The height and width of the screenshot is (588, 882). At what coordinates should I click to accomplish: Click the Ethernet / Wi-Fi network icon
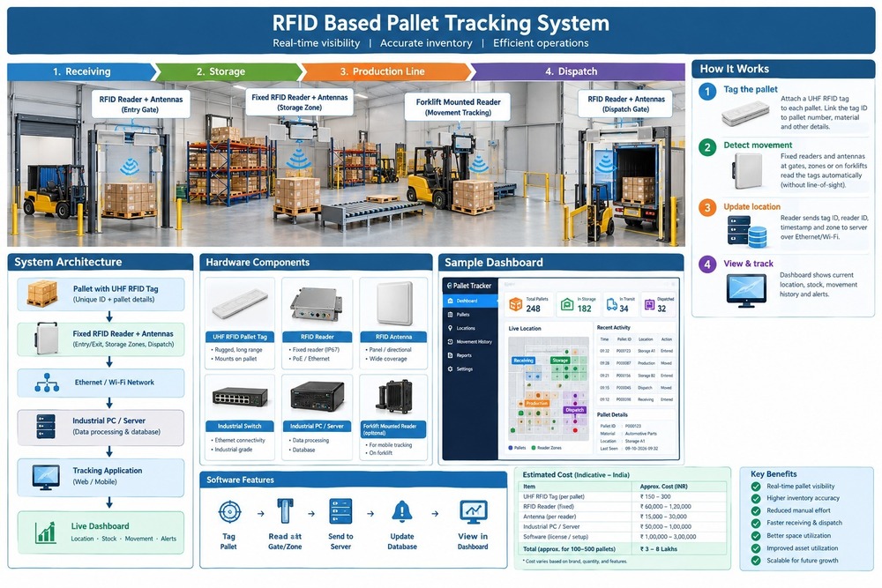48,383
